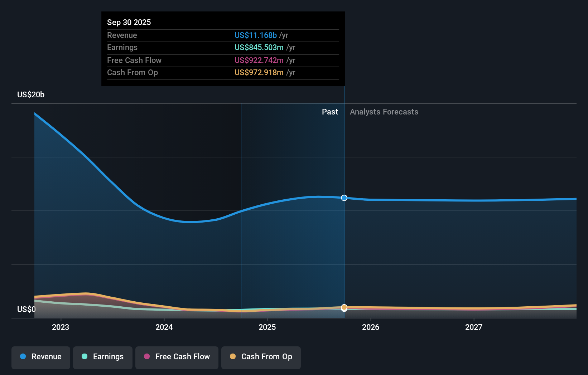Click the teal Earnings dot in the legend
The image size is (588, 375).
[x=84, y=357]
